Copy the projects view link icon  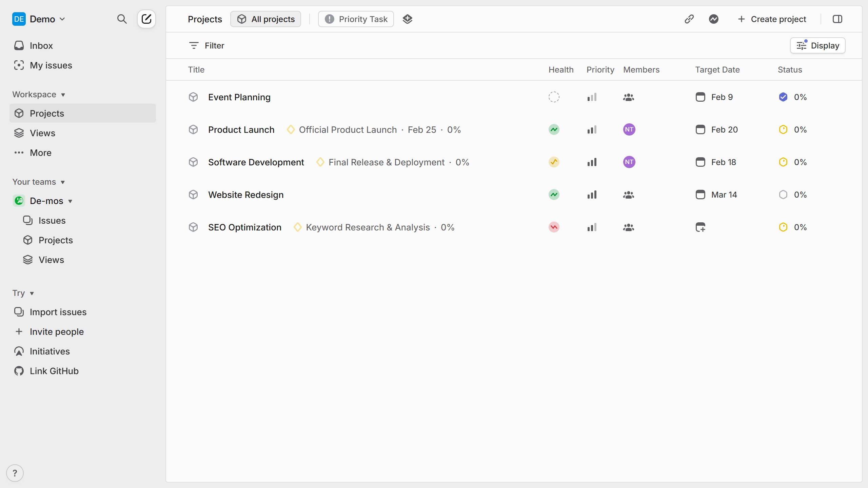tap(689, 19)
